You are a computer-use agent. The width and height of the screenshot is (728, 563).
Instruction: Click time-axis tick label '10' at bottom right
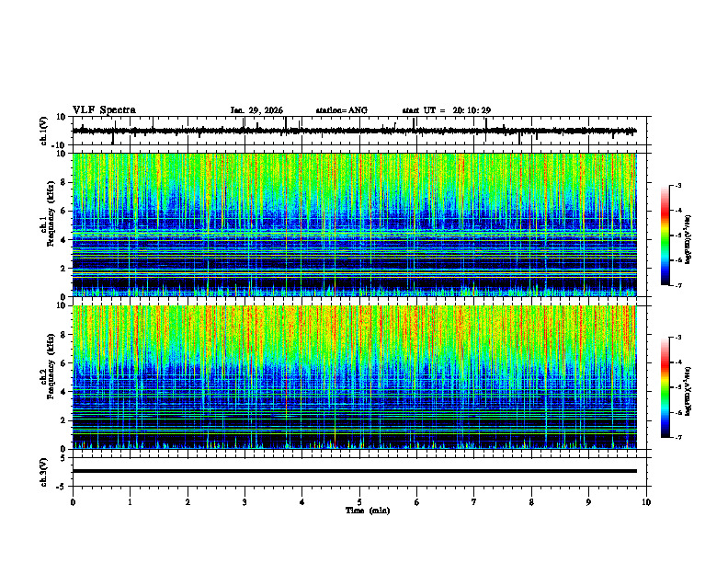(646, 502)
